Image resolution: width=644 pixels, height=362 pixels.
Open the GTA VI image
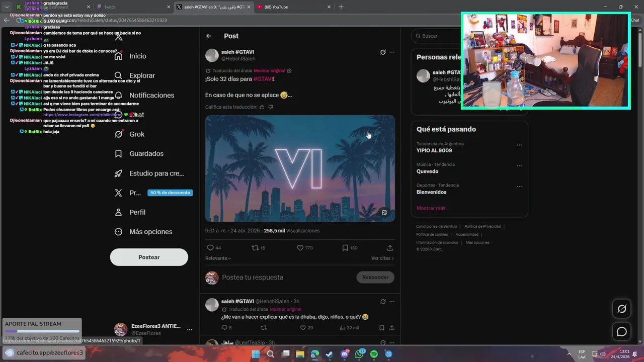tap(300, 168)
